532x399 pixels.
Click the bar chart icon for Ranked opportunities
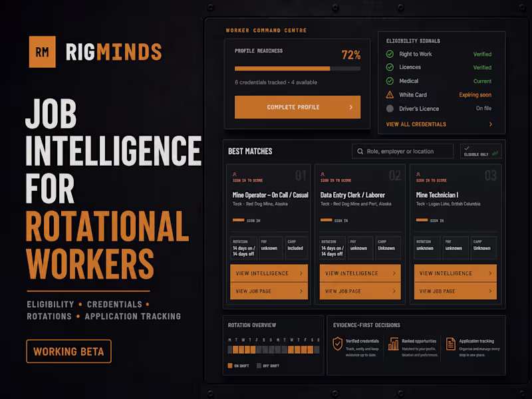[393, 344]
